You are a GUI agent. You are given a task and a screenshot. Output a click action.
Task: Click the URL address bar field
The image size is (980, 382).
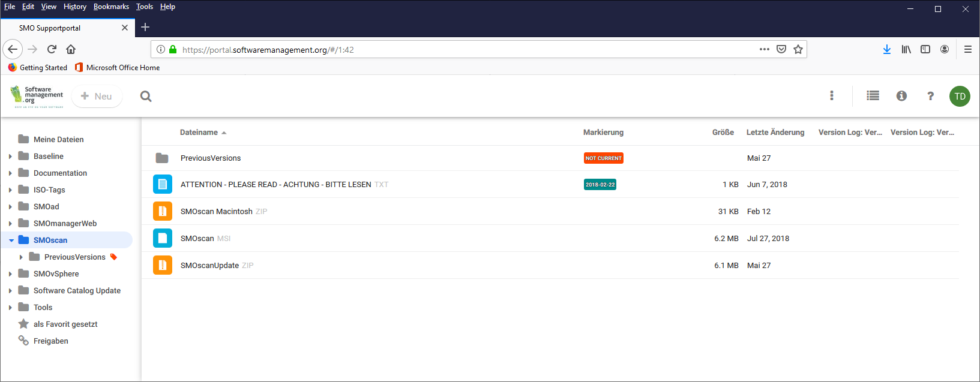click(x=456, y=50)
